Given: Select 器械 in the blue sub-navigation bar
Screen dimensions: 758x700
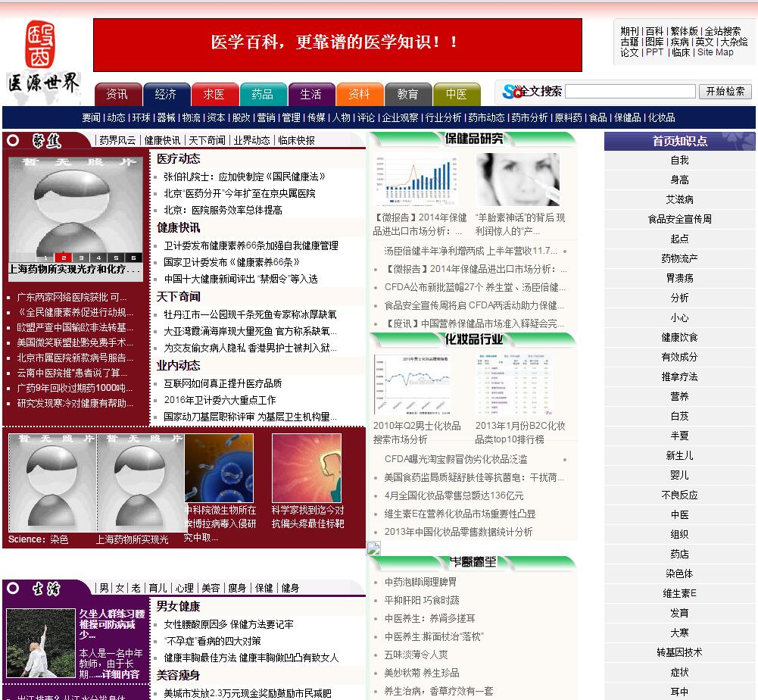Looking at the screenshot, I should 166,117.
